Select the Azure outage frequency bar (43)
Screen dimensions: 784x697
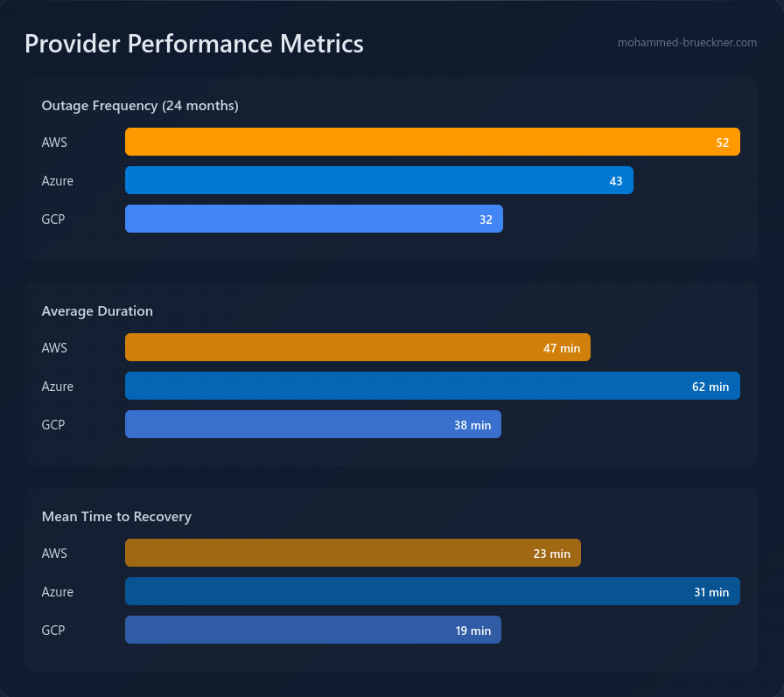pos(379,180)
